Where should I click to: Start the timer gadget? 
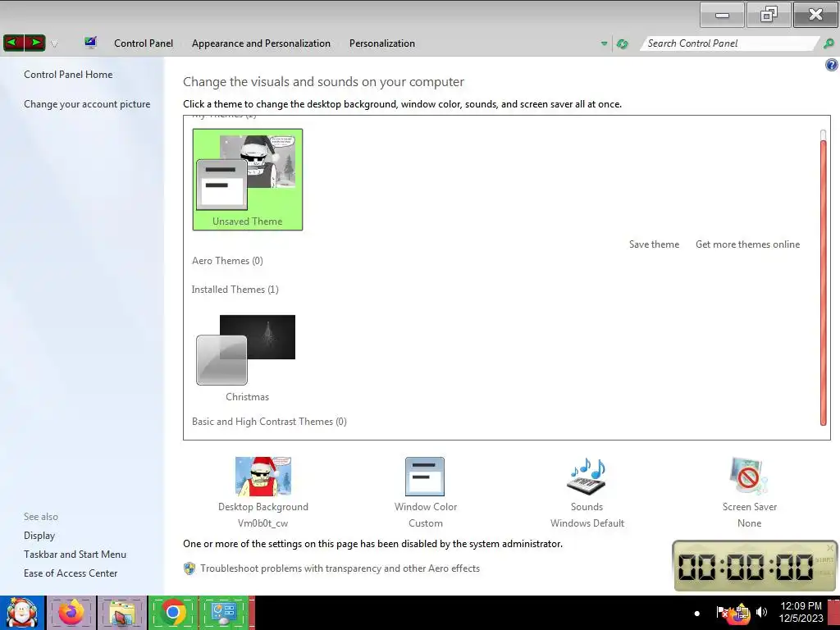click(x=824, y=559)
